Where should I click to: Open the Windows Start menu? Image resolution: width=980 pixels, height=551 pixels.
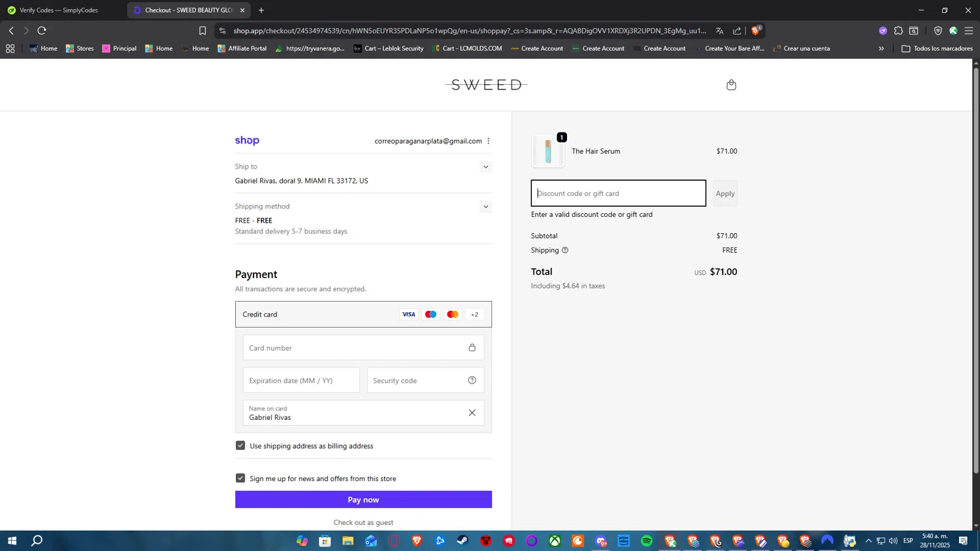click(12, 541)
